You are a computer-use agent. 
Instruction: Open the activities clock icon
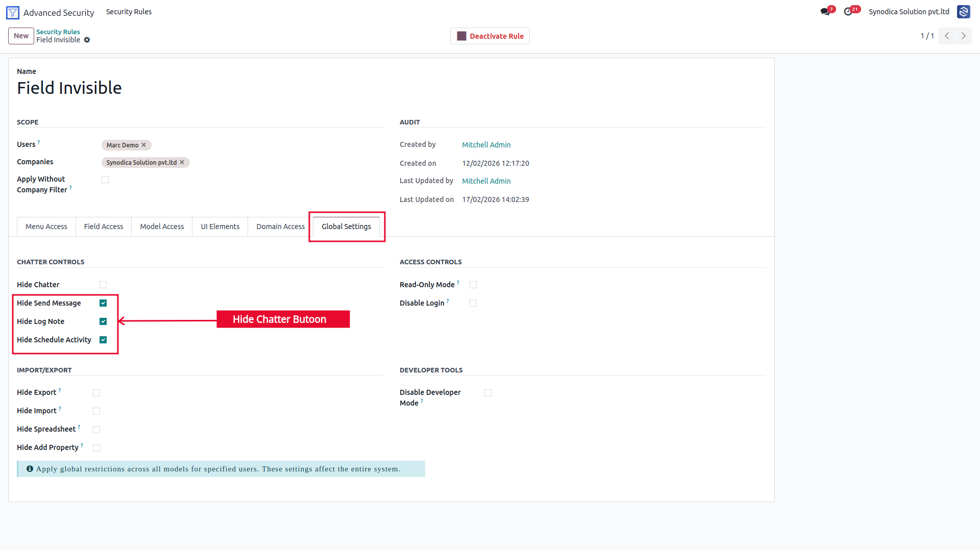(x=848, y=12)
